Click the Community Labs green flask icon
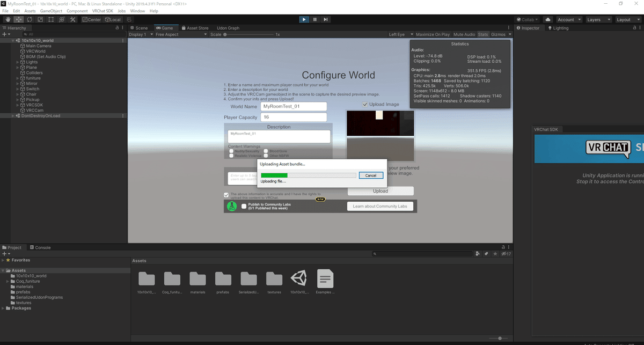The height and width of the screenshot is (345, 644). coord(232,206)
